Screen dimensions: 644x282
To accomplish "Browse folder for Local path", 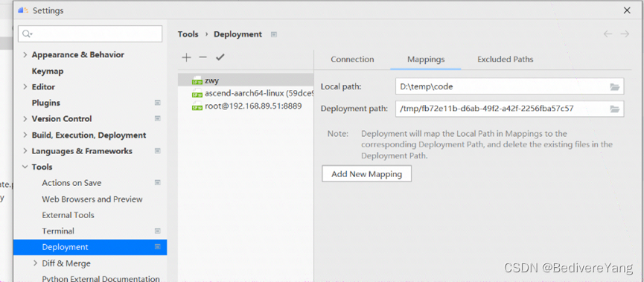I will point(614,86).
